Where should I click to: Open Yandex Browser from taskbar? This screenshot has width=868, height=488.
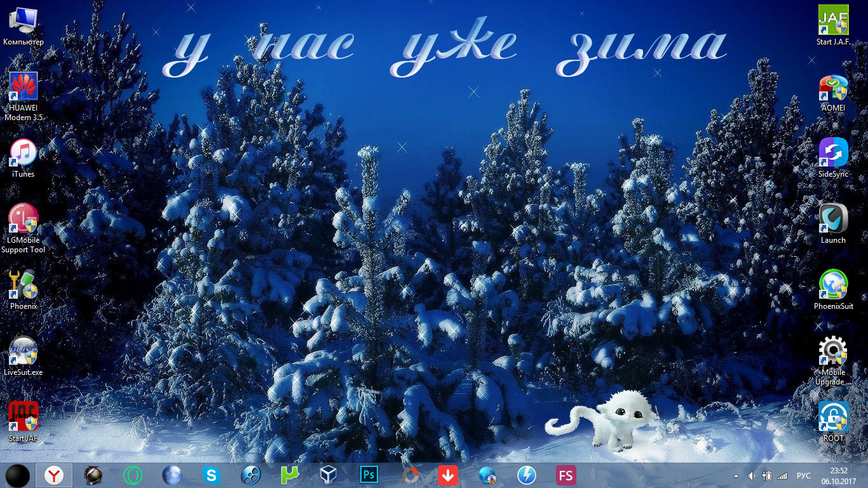pos(55,475)
